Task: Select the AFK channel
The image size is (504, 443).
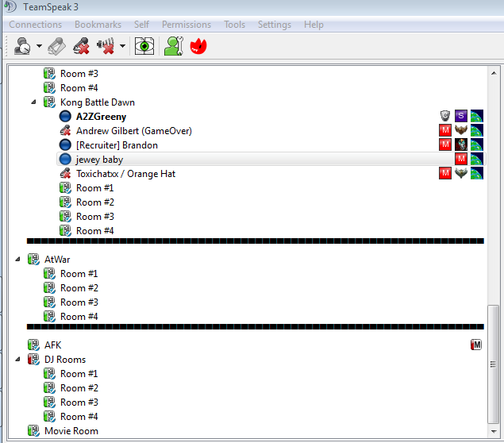Action: click(x=52, y=345)
